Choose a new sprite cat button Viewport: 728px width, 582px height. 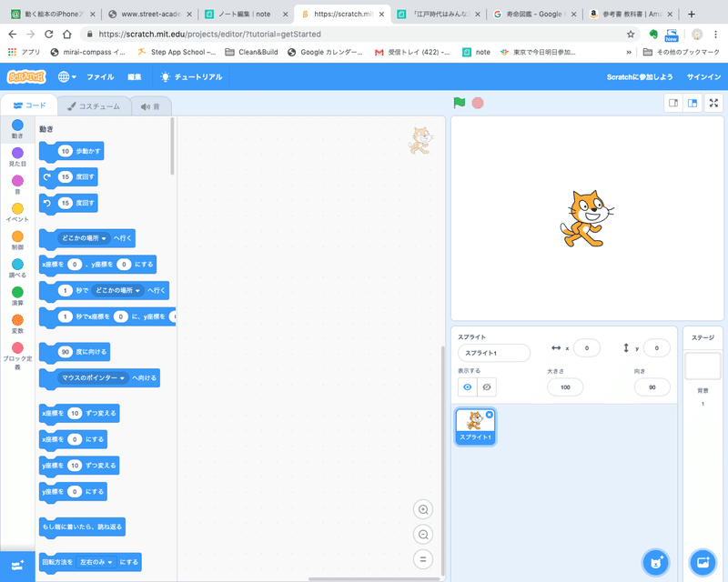point(655,563)
